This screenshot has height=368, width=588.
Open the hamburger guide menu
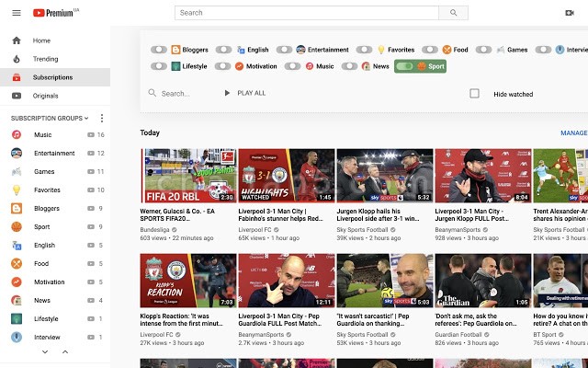17,13
